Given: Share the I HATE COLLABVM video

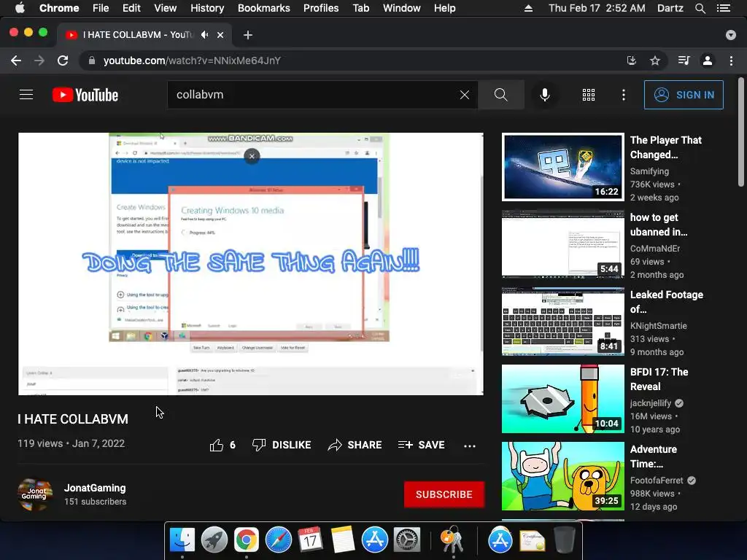Looking at the screenshot, I should pos(355,445).
